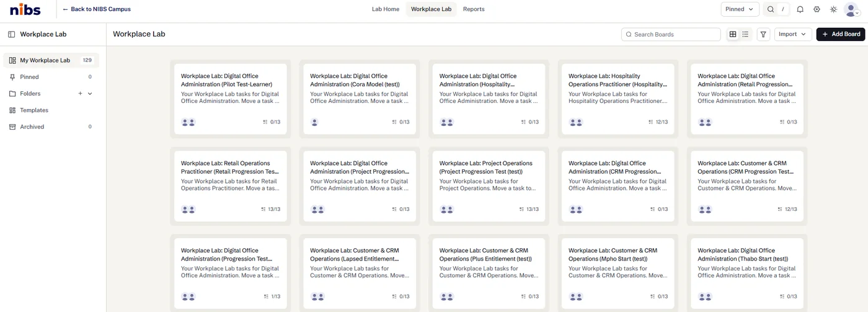Click 13/13 task count on Retail Operations card
Viewport: 868px width, 312px height.
tap(270, 210)
